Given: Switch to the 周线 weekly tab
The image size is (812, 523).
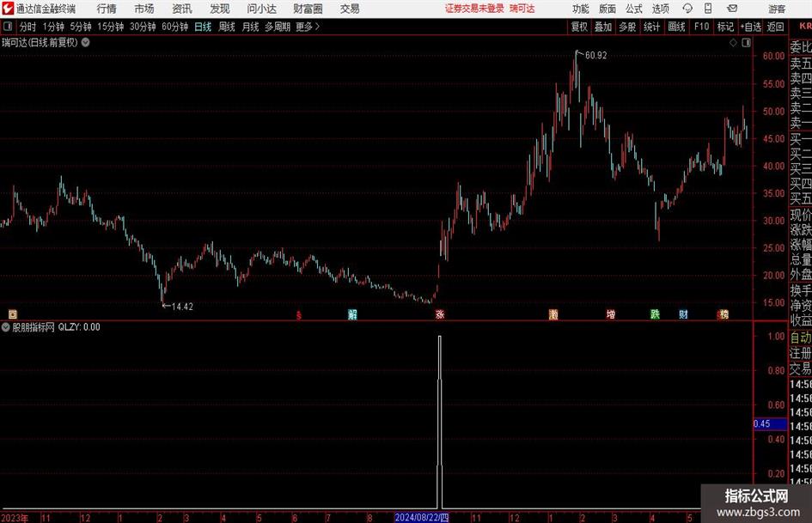Looking at the screenshot, I should pyautogui.click(x=227, y=27).
